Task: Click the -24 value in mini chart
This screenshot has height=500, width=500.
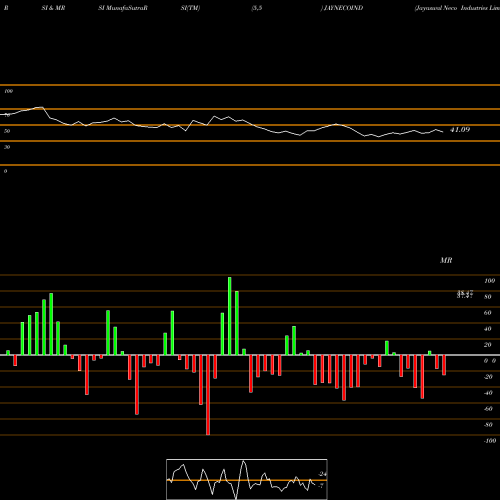Action: (x=322, y=474)
